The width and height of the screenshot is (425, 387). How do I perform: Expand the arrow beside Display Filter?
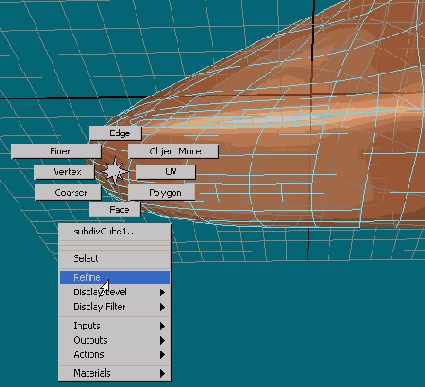(162, 307)
